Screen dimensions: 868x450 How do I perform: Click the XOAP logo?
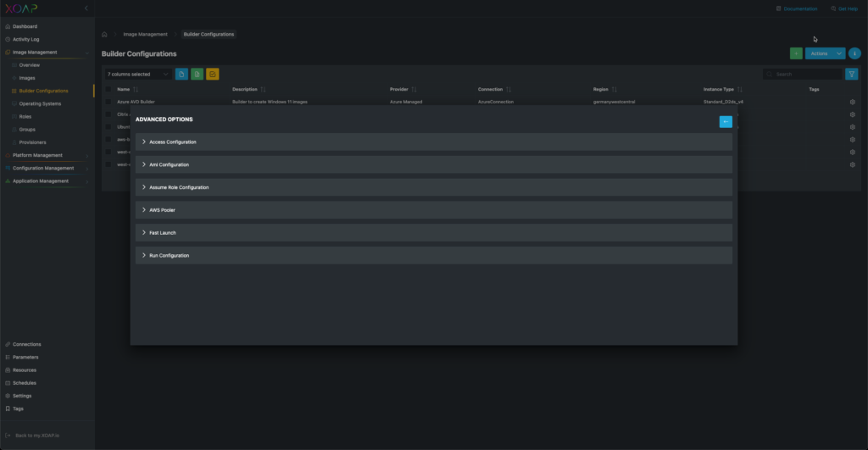(21, 8)
